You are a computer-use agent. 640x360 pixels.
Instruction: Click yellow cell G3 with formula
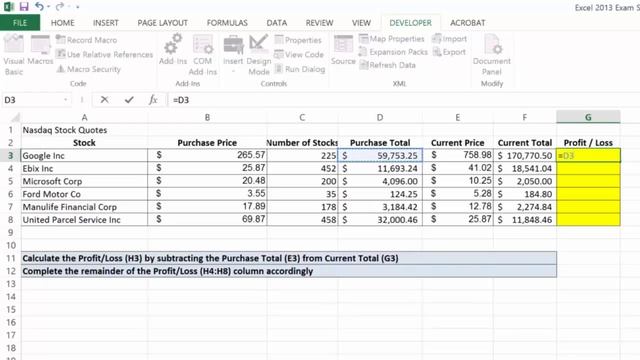588,156
